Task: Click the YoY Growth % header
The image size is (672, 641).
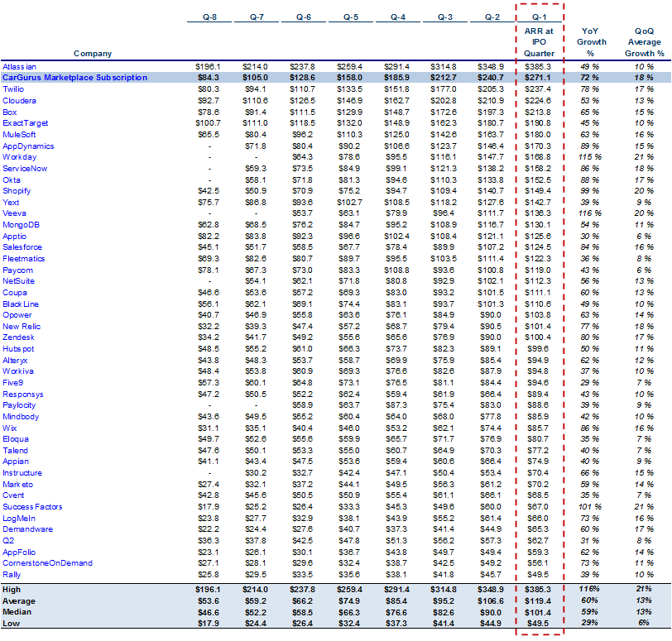Action: tap(592, 42)
